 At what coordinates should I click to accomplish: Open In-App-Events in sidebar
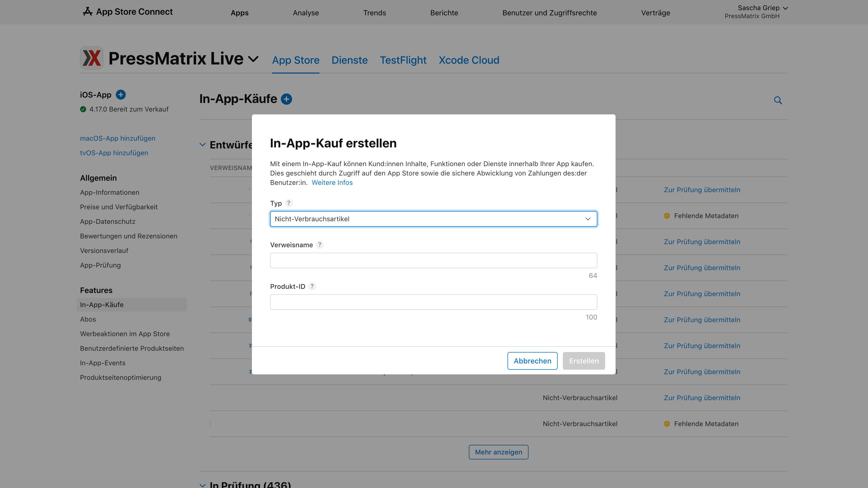point(102,363)
